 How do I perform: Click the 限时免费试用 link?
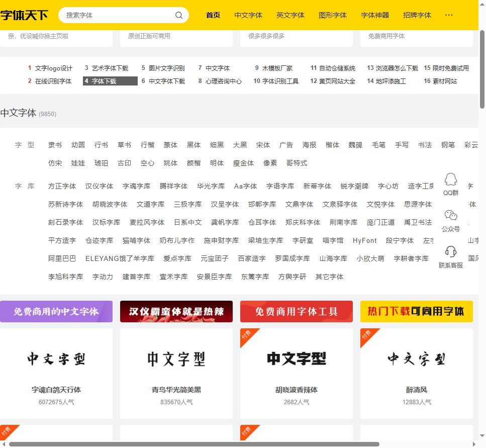(450, 68)
